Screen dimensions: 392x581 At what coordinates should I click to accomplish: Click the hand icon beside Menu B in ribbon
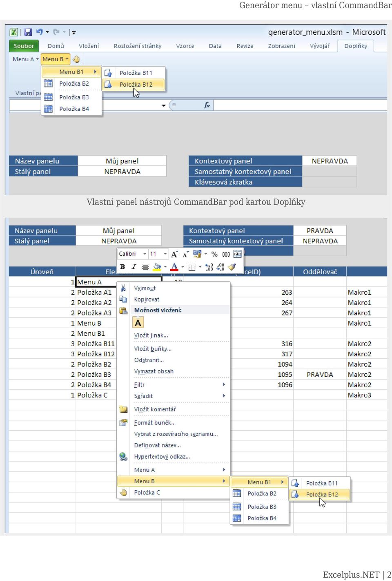[x=76, y=59]
